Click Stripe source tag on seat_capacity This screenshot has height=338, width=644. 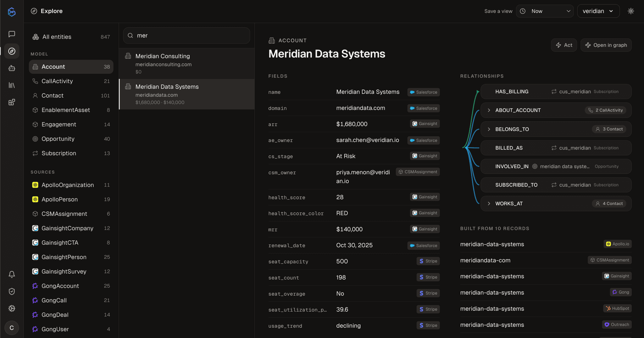click(428, 261)
